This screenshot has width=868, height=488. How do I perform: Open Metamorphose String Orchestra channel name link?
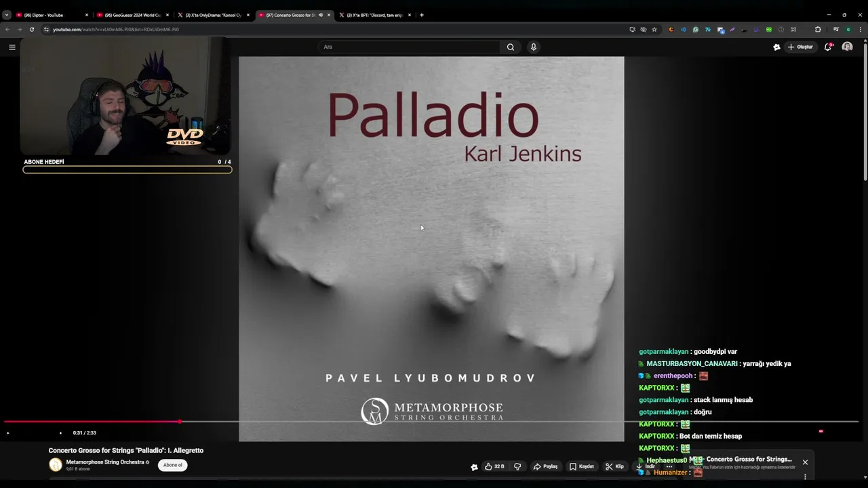(105, 462)
